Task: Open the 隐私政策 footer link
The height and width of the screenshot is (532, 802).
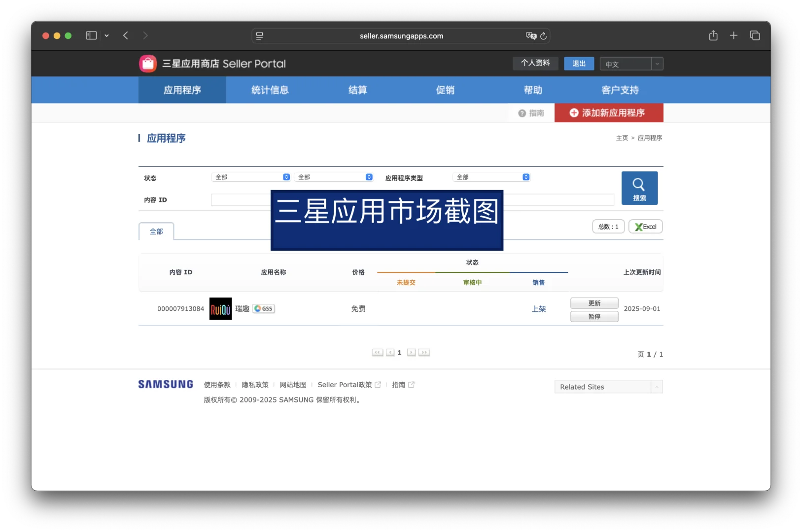Action: [x=255, y=385]
